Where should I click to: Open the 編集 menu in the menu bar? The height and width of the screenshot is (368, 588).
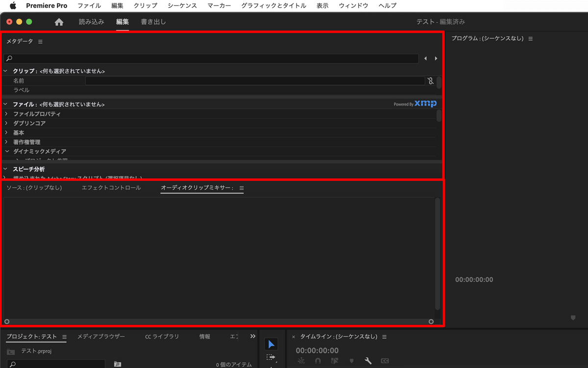(118, 6)
